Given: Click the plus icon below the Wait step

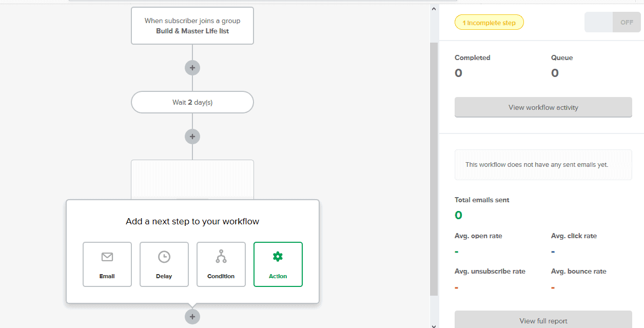Looking at the screenshot, I should (x=192, y=136).
